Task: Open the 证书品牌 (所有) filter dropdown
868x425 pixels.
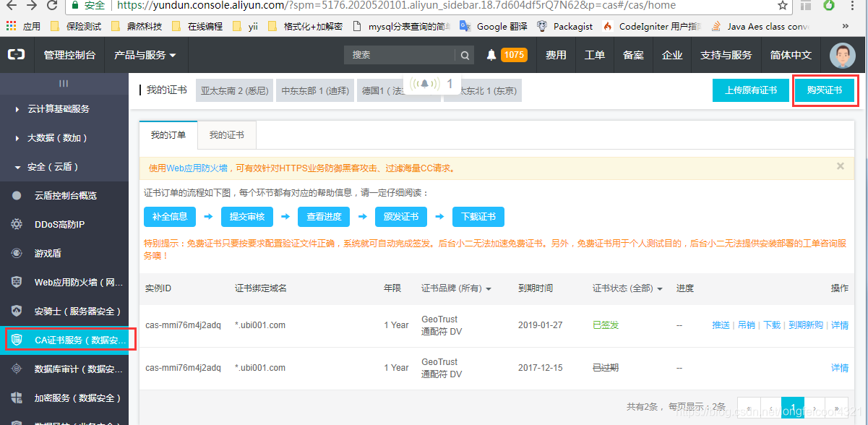Action: 456,288
